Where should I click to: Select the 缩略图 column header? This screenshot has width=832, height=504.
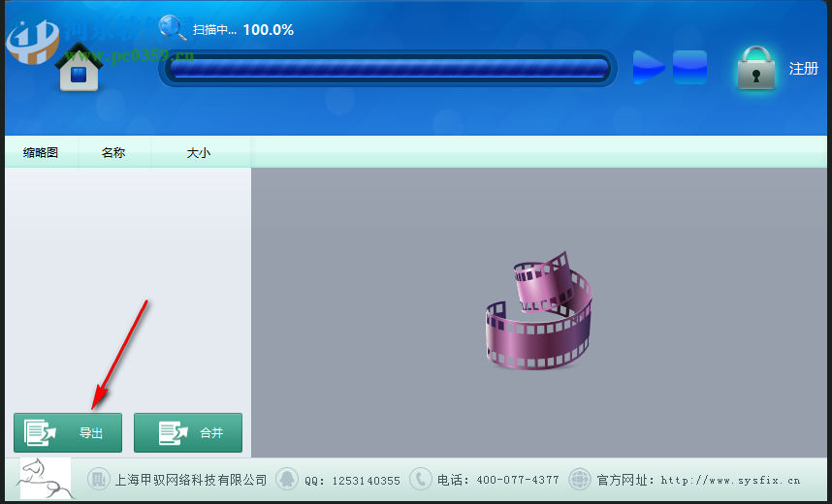(x=41, y=153)
